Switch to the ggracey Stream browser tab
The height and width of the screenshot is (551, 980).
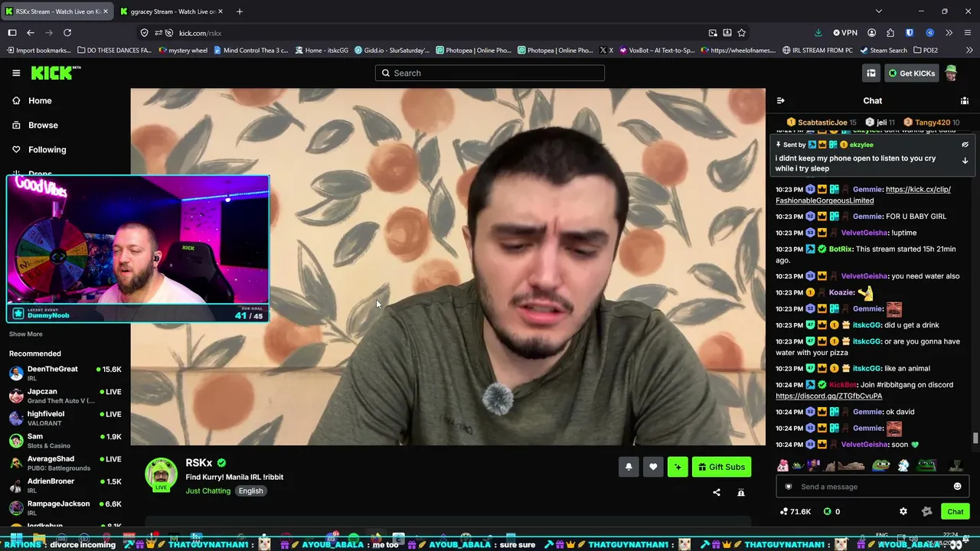tap(172, 11)
